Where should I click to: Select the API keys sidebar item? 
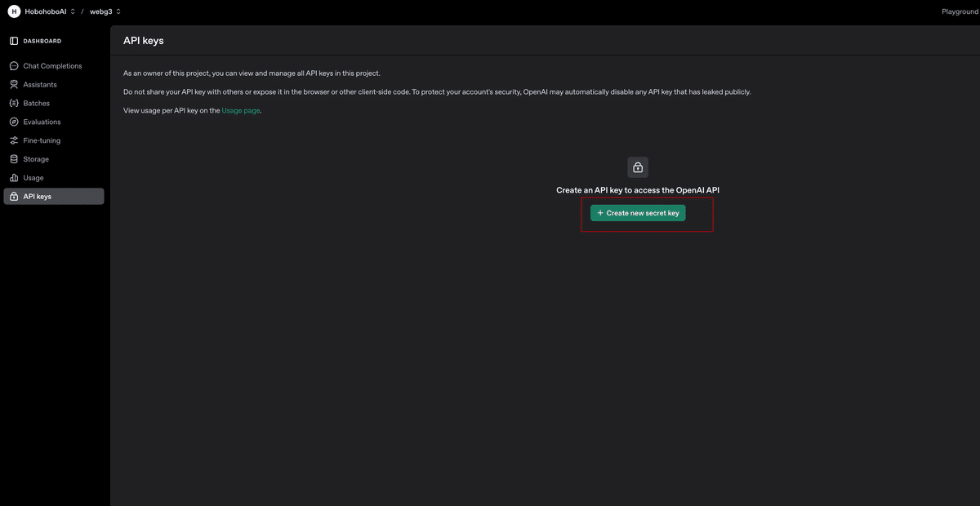[54, 197]
